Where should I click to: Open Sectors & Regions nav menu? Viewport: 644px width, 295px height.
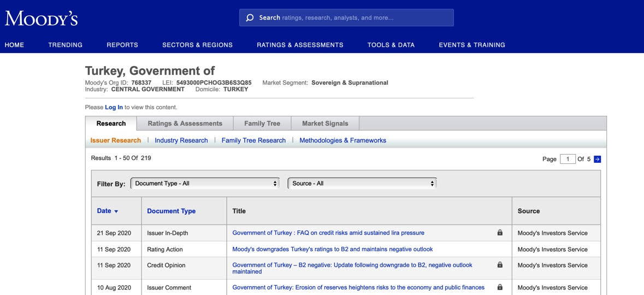click(197, 45)
